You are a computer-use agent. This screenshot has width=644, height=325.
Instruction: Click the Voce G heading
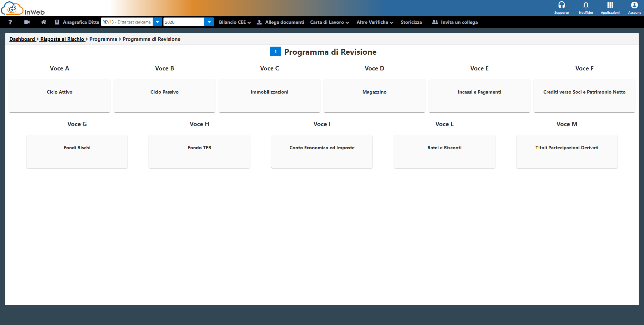(77, 124)
